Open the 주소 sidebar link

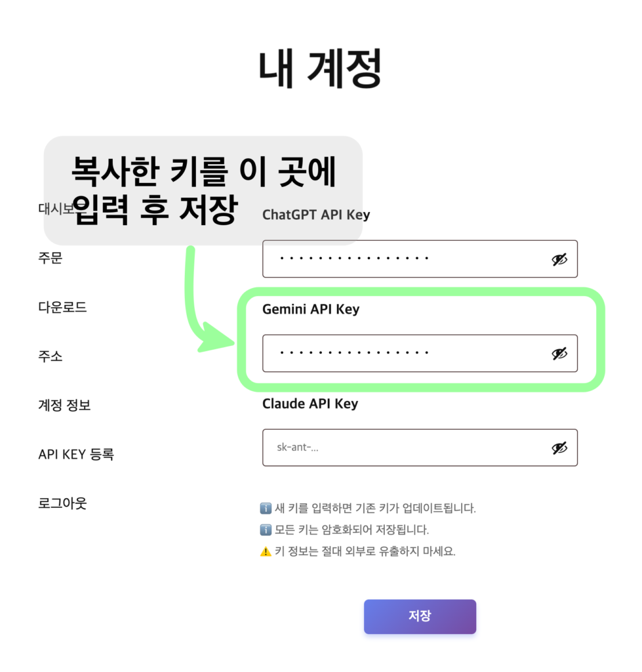coord(50,356)
